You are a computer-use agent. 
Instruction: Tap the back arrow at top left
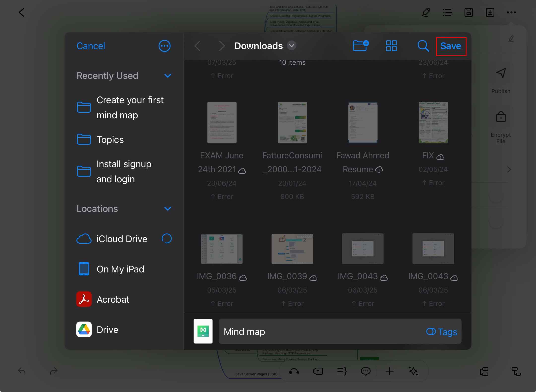click(22, 12)
